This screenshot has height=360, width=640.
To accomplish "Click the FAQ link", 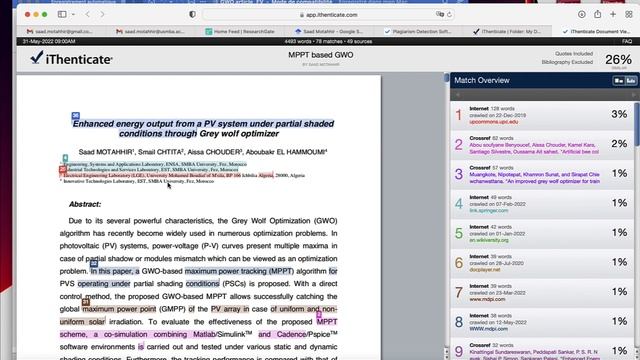I will (627, 41).
